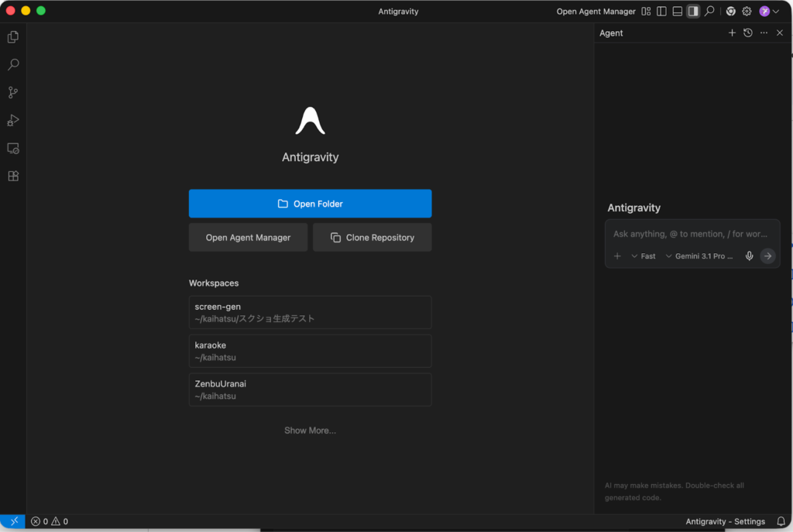Open Remote Explorer in the activity bar
The width and height of the screenshot is (793, 532).
tap(13, 148)
